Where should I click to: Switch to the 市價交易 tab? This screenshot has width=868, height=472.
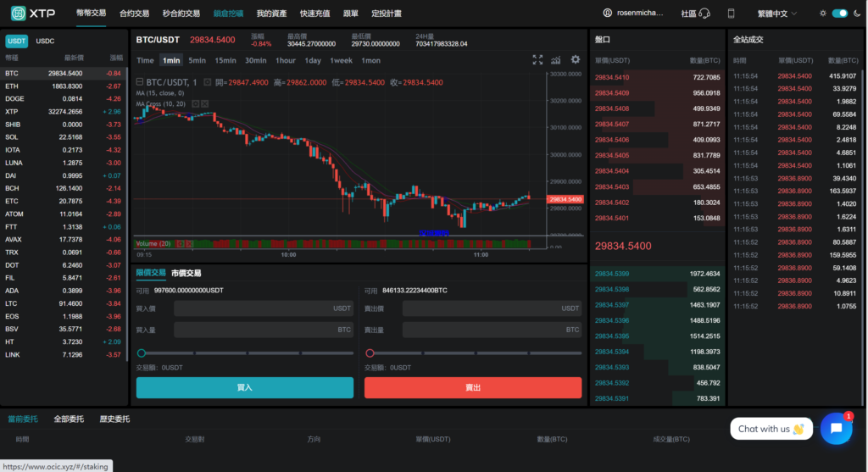[x=186, y=273]
